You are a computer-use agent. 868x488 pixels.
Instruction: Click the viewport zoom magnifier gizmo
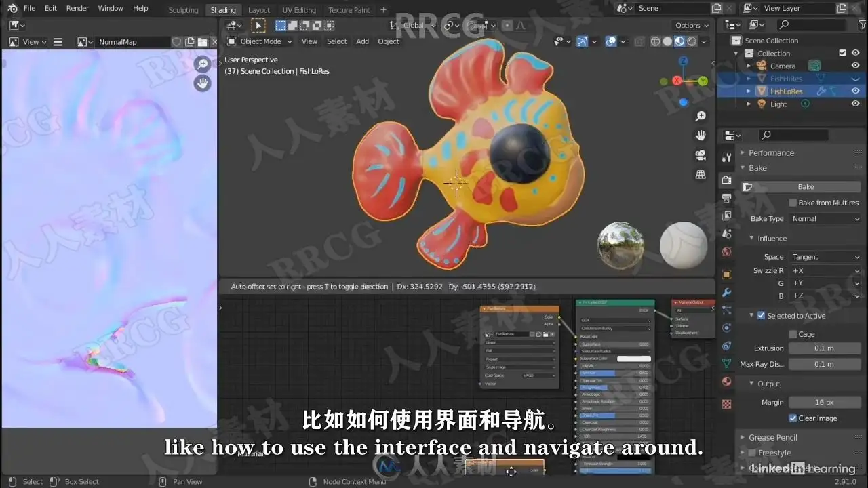point(701,117)
